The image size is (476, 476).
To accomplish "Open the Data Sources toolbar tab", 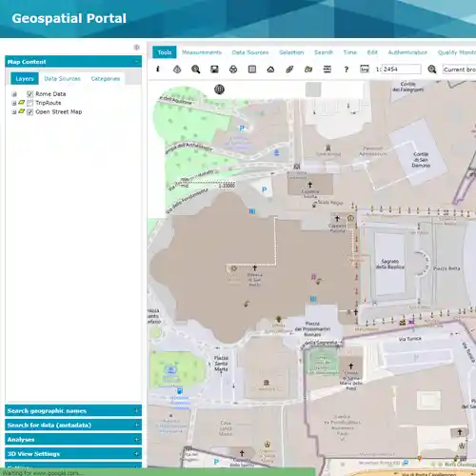I will (x=250, y=52).
